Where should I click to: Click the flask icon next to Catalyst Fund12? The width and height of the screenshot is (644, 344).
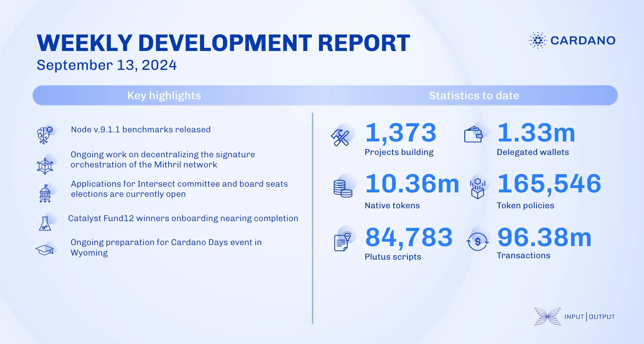pyautogui.click(x=46, y=223)
